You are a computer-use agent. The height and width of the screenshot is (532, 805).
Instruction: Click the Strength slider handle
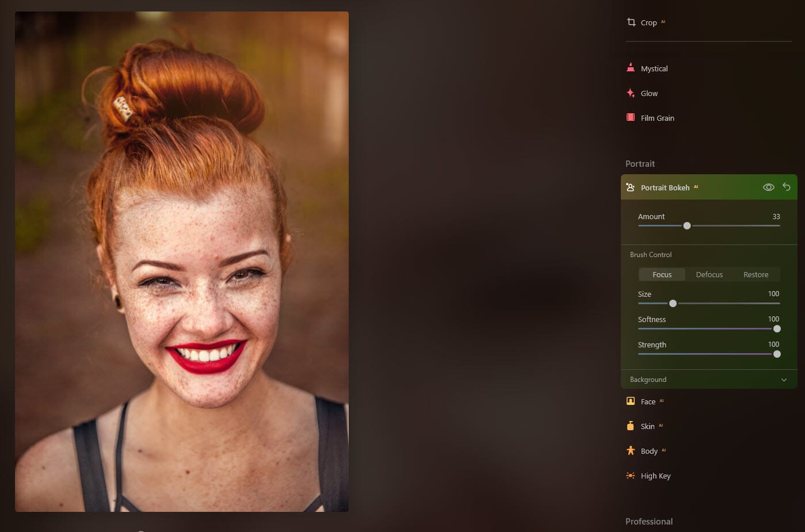777,354
